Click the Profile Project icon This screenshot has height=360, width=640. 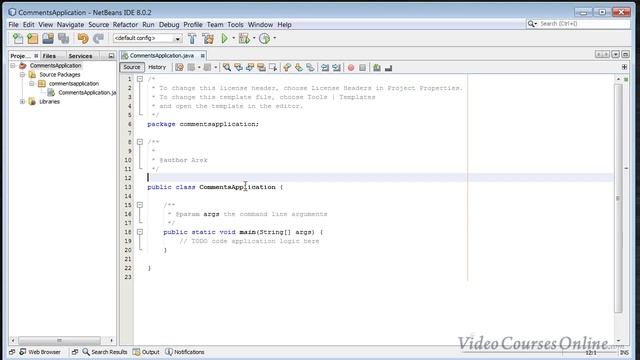[x=264, y=38]
